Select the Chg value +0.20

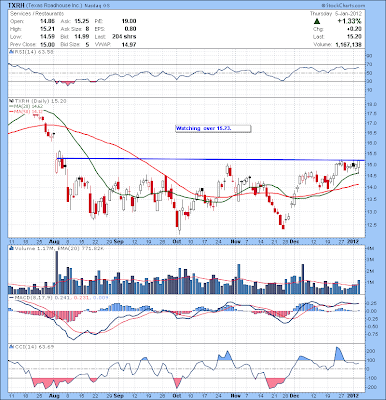tap(354, 29)
